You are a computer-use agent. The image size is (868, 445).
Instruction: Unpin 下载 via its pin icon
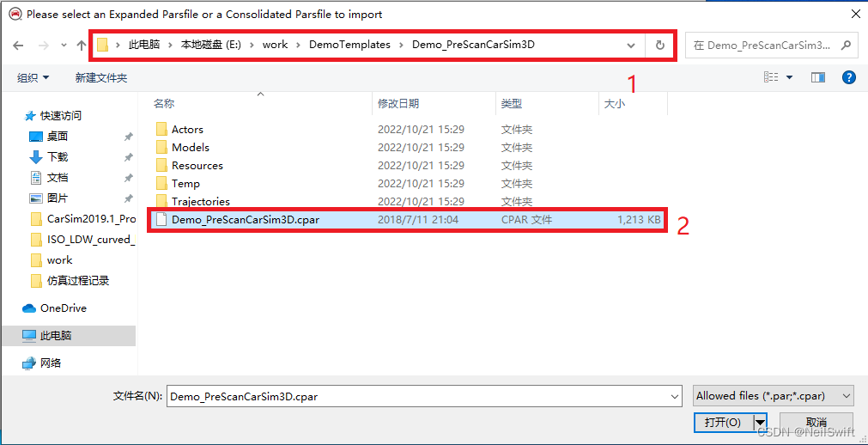coord(129,157)
